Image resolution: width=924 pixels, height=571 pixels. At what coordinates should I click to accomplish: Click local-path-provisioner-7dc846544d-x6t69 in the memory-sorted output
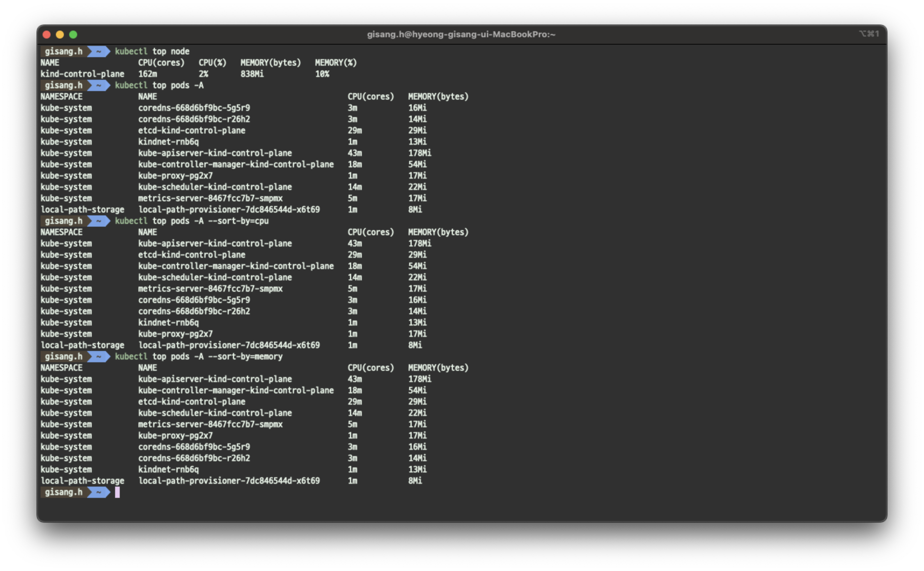coord(229,481)
